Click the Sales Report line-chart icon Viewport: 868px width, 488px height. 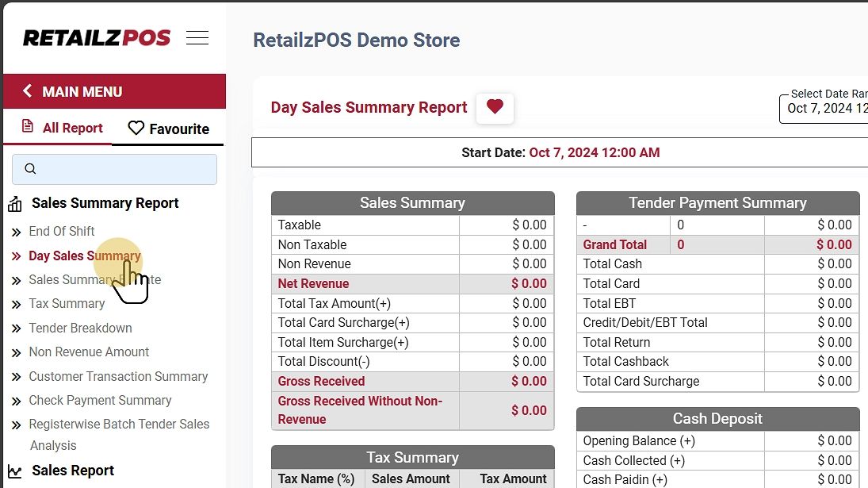(x=15, y=471)
